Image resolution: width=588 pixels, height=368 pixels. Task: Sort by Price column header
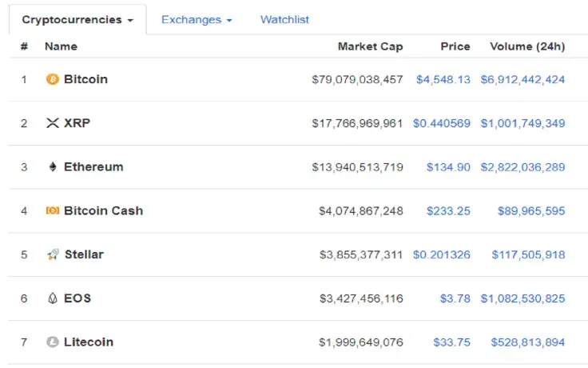455,46
